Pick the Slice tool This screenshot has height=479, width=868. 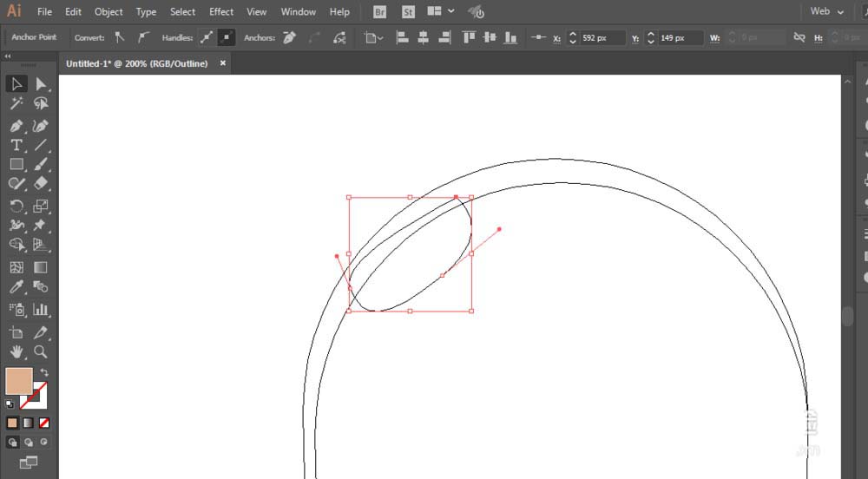pos(41,332)
